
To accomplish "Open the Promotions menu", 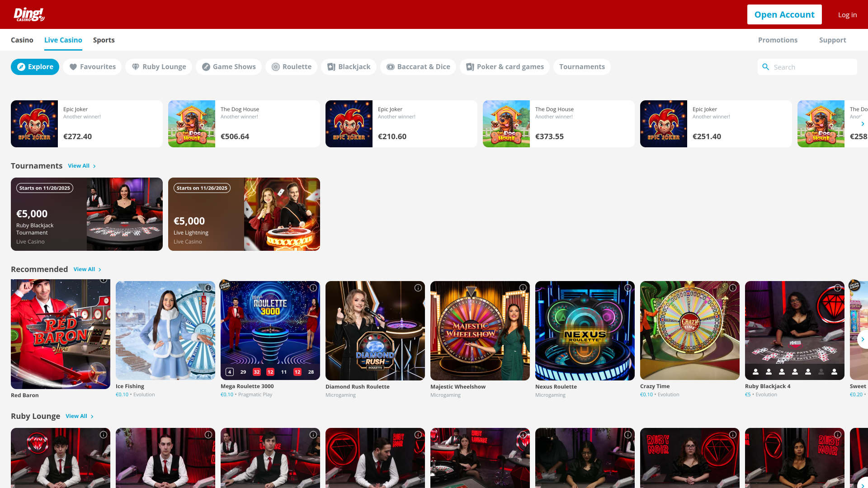I will click(778, 40).
